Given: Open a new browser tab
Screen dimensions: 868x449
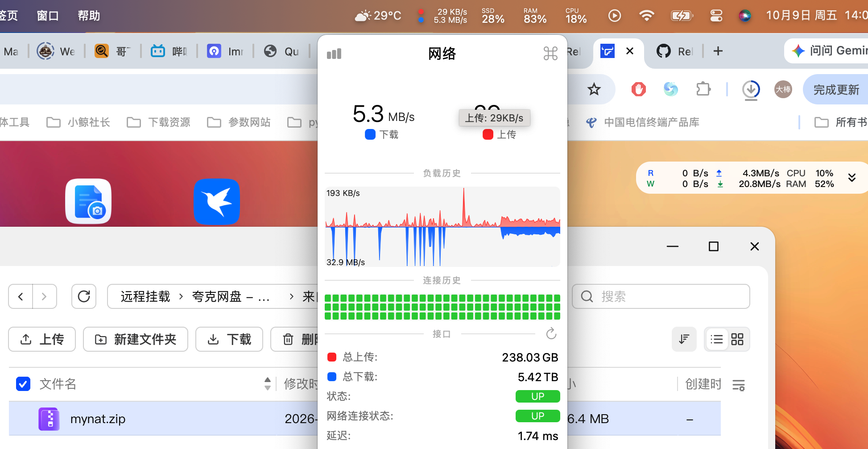Looking at the screenshot, I should [718, 51].
